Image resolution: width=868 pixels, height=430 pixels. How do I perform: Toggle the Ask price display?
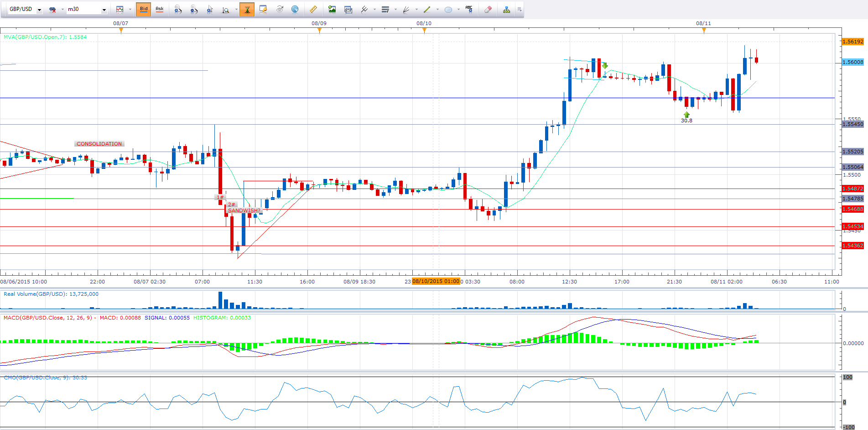160,10
